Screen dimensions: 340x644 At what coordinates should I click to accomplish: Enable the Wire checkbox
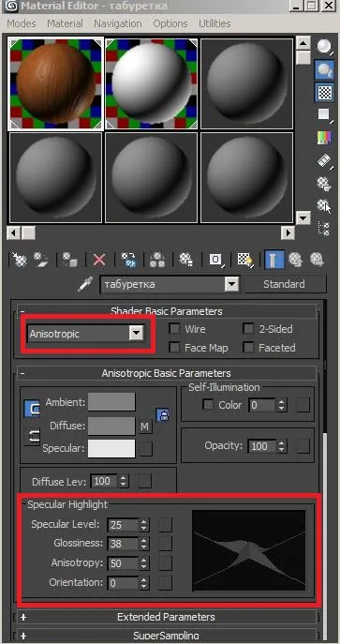click(x=175, y=329)
